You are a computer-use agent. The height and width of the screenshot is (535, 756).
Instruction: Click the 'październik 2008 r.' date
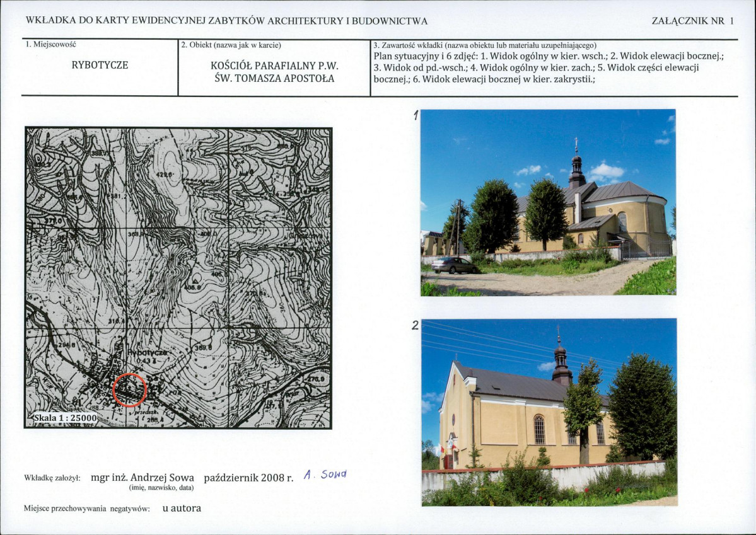(x=248, y=478)
